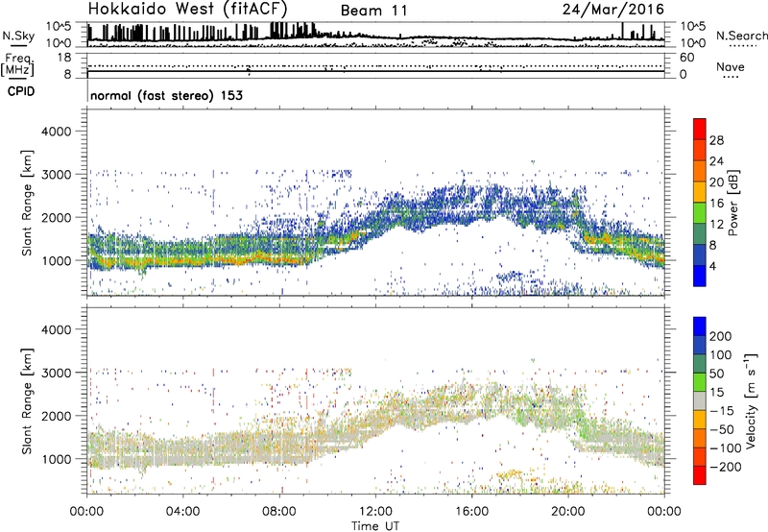768x532 pixels.
Task: Click the 'Velocity [m s-1]' colorbar label
Action: point(751,400)
